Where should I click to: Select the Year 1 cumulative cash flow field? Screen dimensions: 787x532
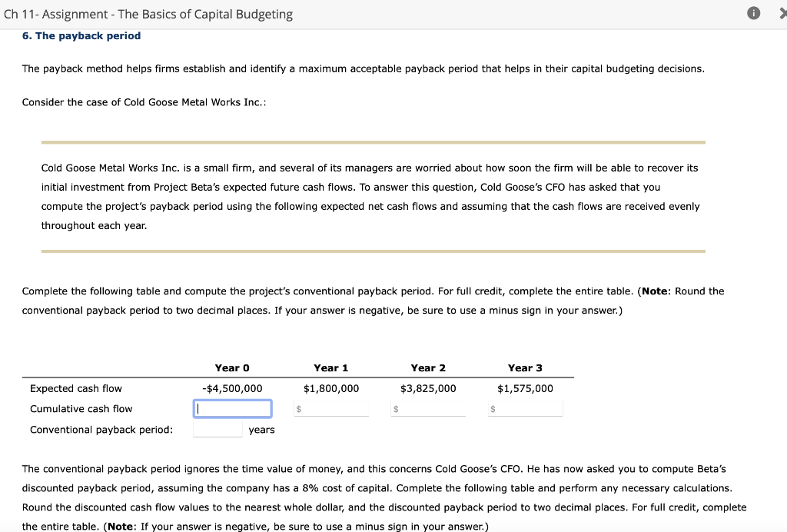tap(331, 408)
